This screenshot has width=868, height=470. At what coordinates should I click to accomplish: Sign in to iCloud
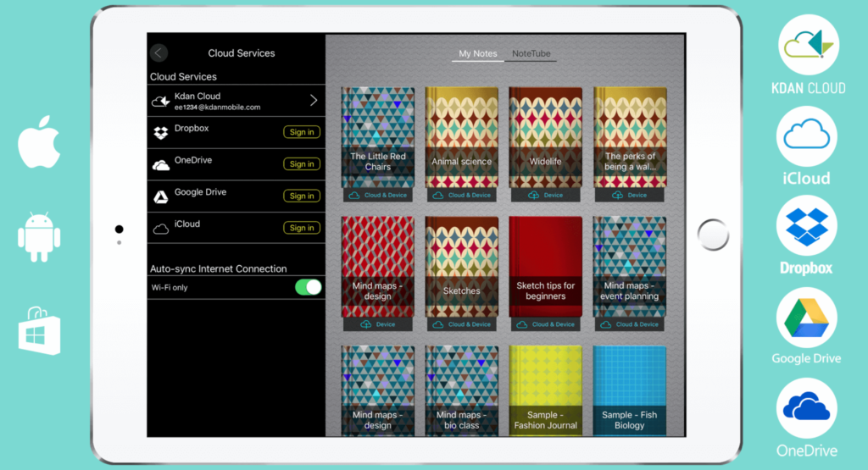coord(302,228)
